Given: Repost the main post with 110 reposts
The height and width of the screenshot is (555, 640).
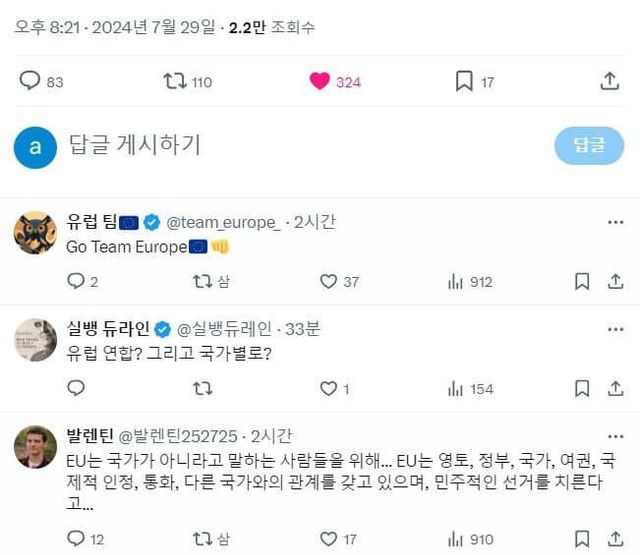Looking at the screenshot, I should click(x=175, y=82).
